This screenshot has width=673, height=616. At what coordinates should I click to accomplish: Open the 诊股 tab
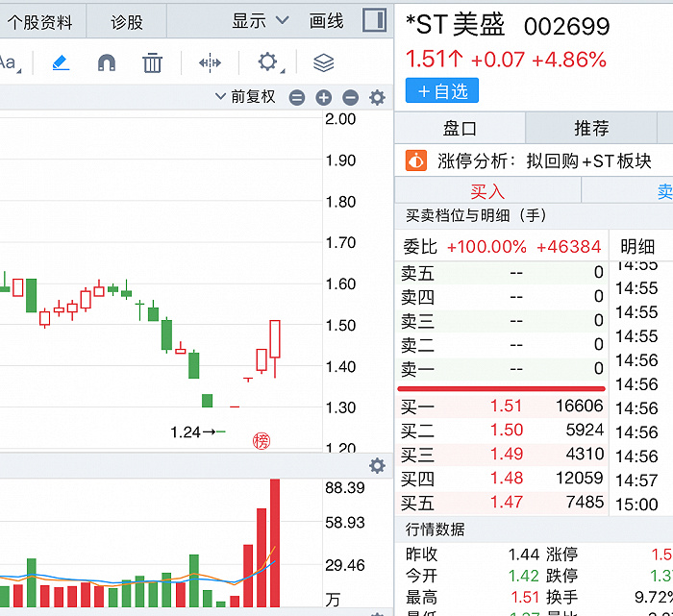pyautogui.click(x=127, y=22)
